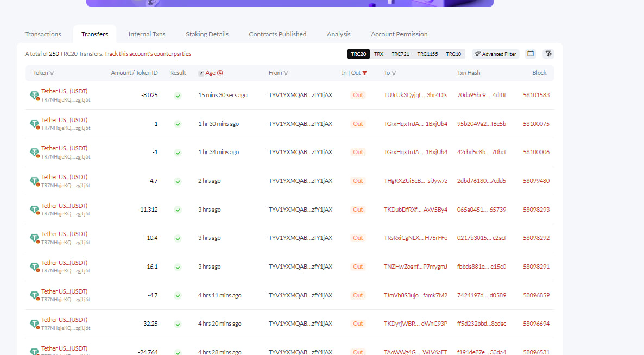Open block 58100006

536,152
